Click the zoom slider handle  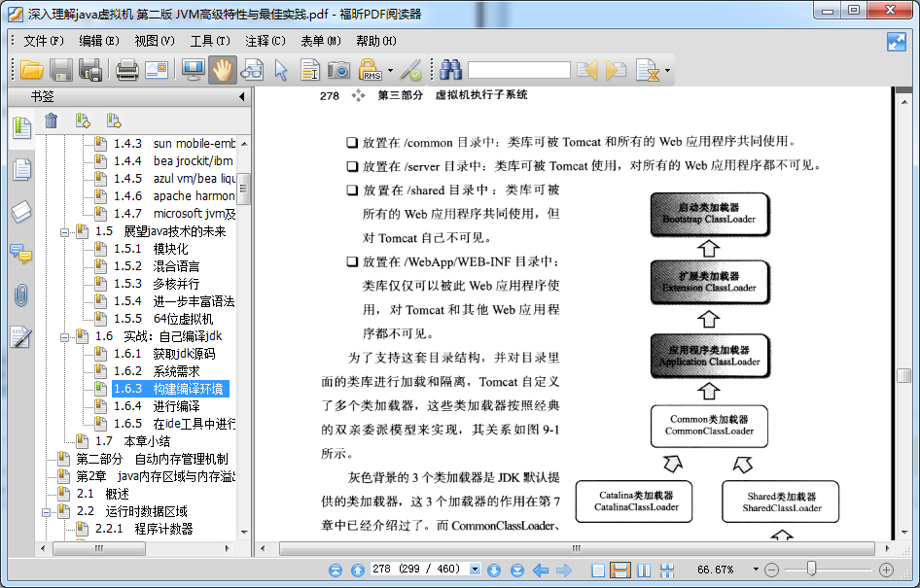(x=811, y=570)
